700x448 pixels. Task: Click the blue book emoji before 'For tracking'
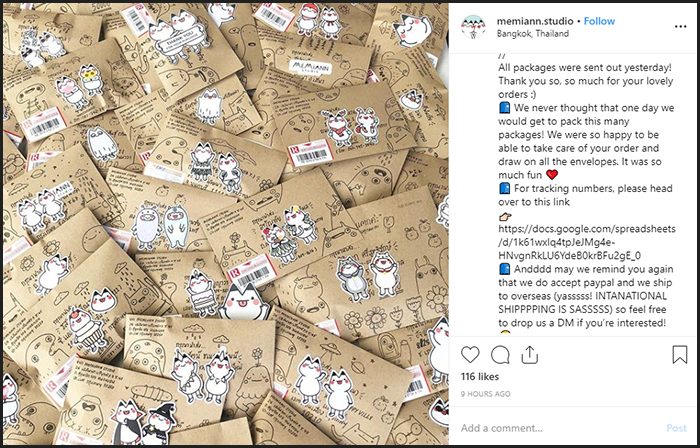click(x=504, y=188)
